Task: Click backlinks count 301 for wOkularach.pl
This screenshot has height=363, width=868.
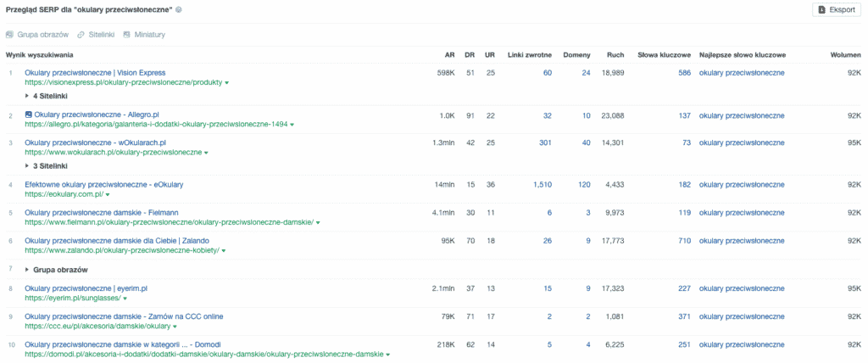Action: pyautogui.click(x=545, y=142)
